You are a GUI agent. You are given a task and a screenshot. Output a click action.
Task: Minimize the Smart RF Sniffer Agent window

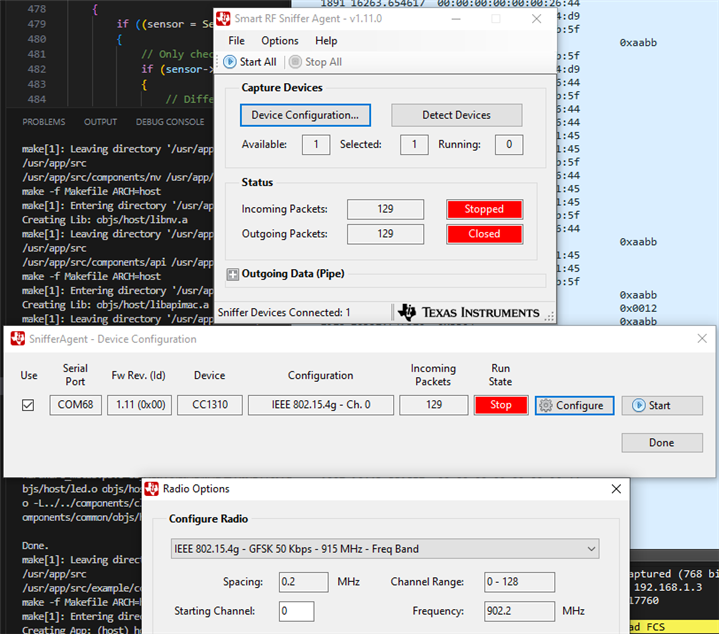(x=456, y=19)
